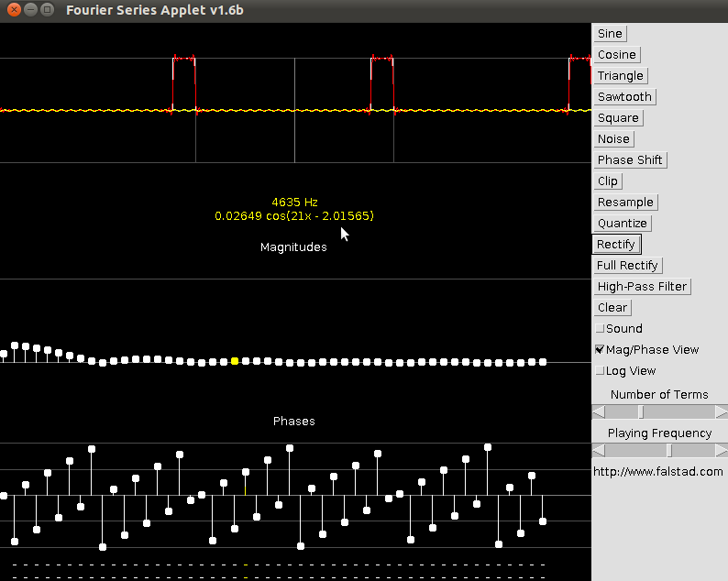Screen dimensions: 728x581
Task: Apply the Sawtooth waveform
Action: (624, 97)
